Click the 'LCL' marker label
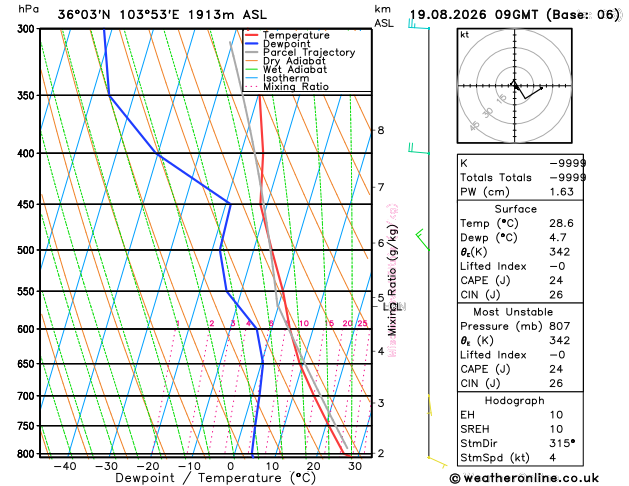The width and height of the screenshot is (629, 486). click(394, 307)
